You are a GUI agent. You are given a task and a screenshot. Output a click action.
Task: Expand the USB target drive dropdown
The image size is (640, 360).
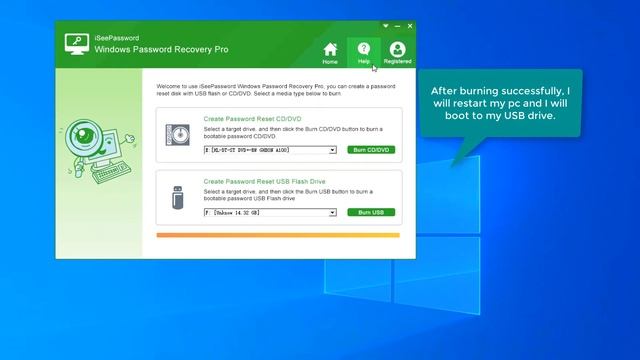332,213
